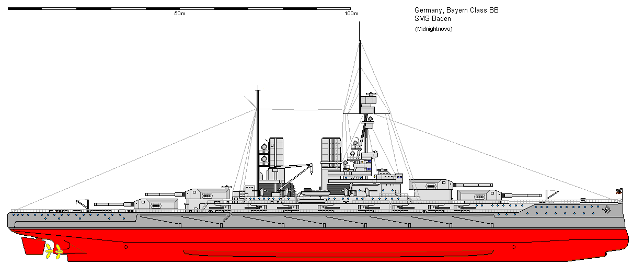The width and height of the screenshot is (644, 264).
Task: Click the bilge keel on the red underwater hull
Action: click(338, 253)
